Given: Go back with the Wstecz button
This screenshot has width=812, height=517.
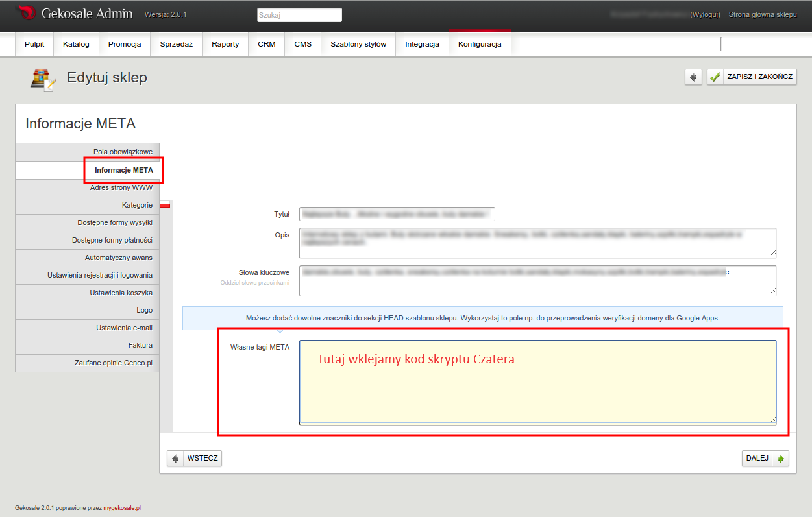Looking at the screenshot, I should tap(194, 459).
